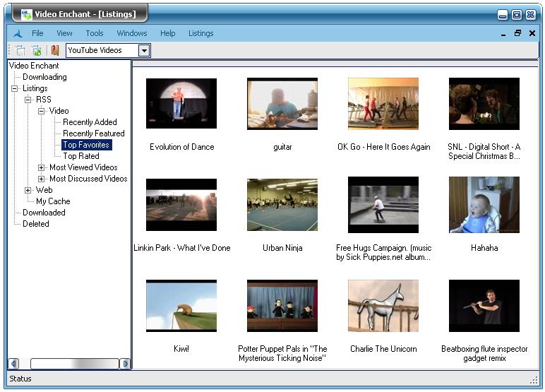Minimize the inner Listings child window

(x=503, y=34)
